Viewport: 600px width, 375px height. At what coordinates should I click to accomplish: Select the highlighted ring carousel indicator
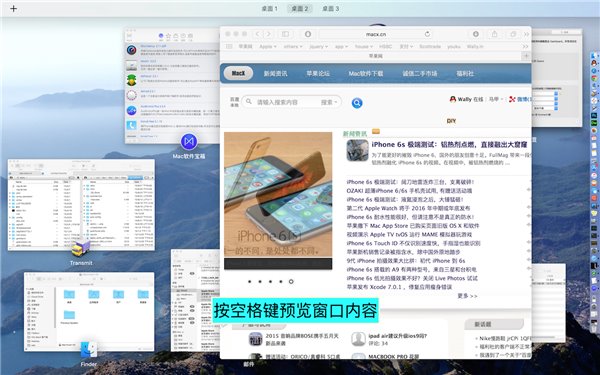coord(291,282)
